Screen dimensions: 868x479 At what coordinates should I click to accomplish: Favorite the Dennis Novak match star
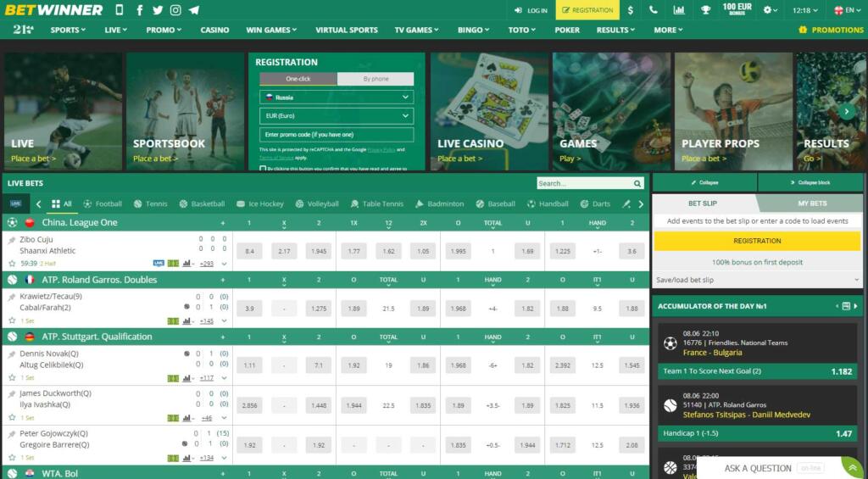(12, 377)
